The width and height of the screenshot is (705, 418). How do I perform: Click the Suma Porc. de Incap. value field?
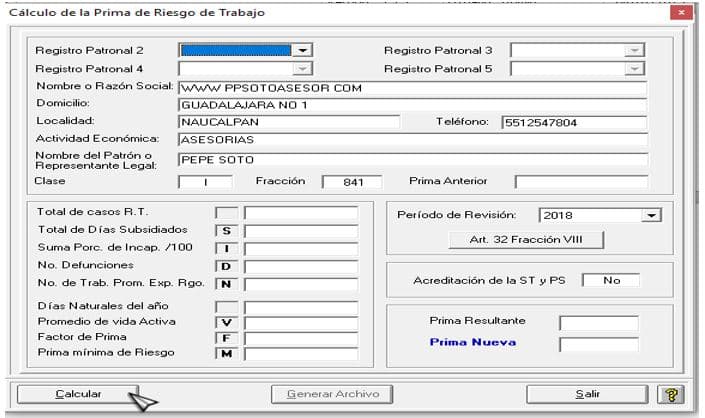click(301, 249)
